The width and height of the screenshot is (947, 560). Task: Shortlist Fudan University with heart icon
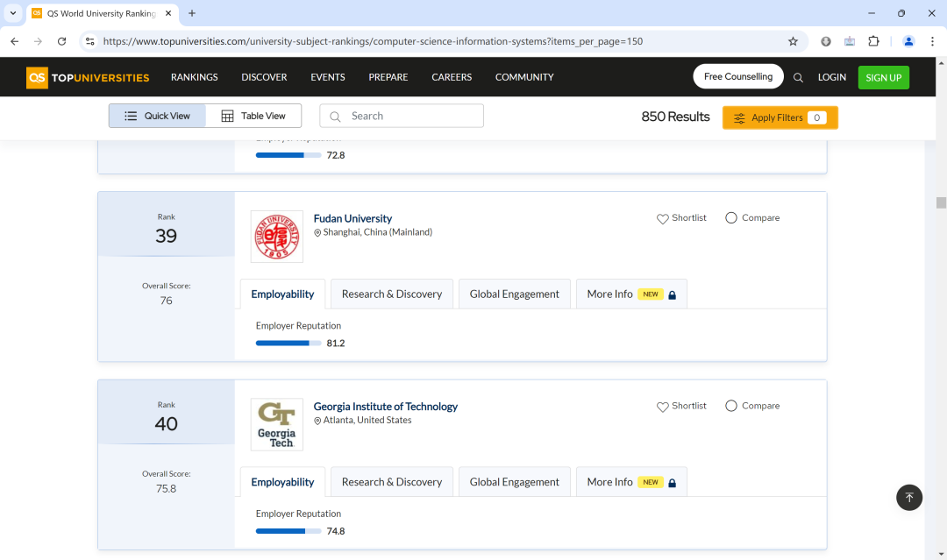tap(663, 218)
